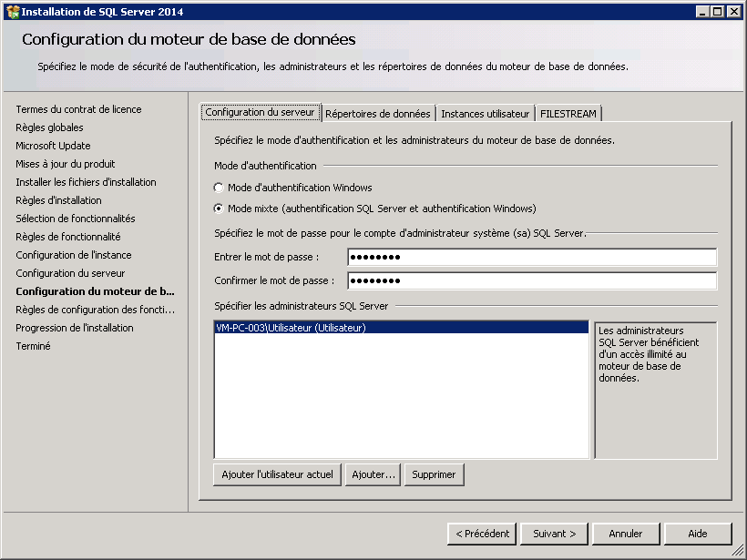Select VM-PC-003\Utilisateur in administrators list
The image size is (747, 560).
click(x=292, y=328)
